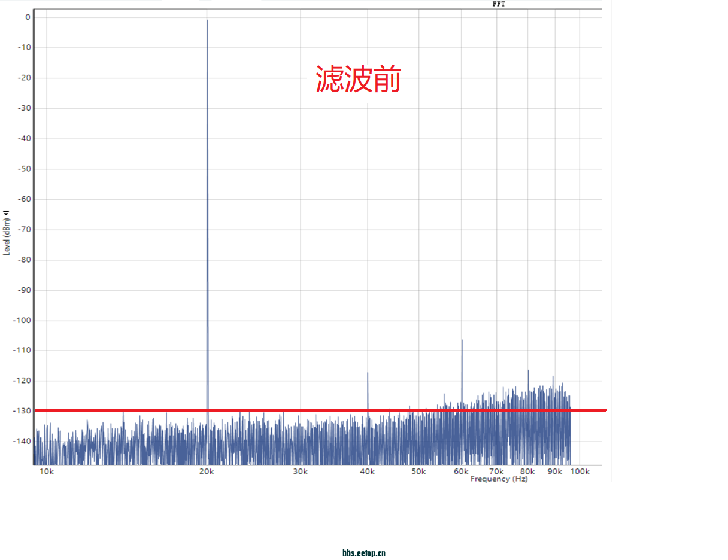Click the "-60" level axis tick
The image size is (728, 560).
tap(24, 199)
